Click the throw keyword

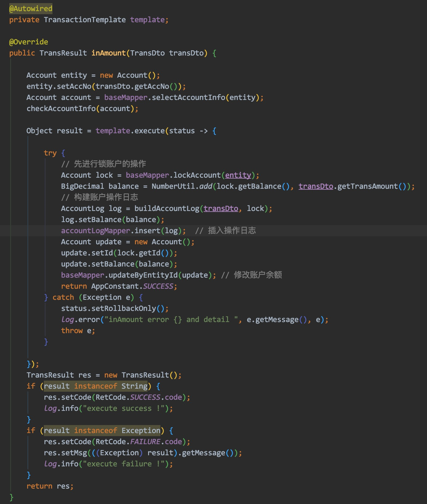coord(72,331)
